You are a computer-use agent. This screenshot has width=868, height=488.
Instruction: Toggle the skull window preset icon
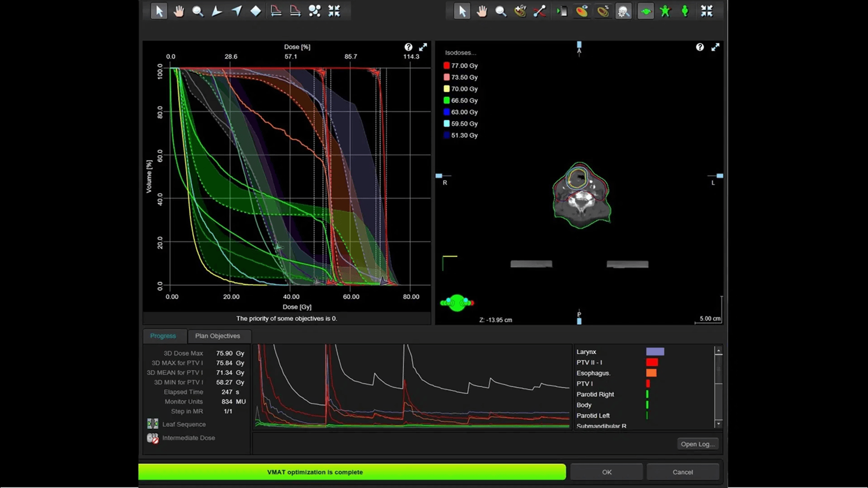pyautogui.click(x=623, y=11)
